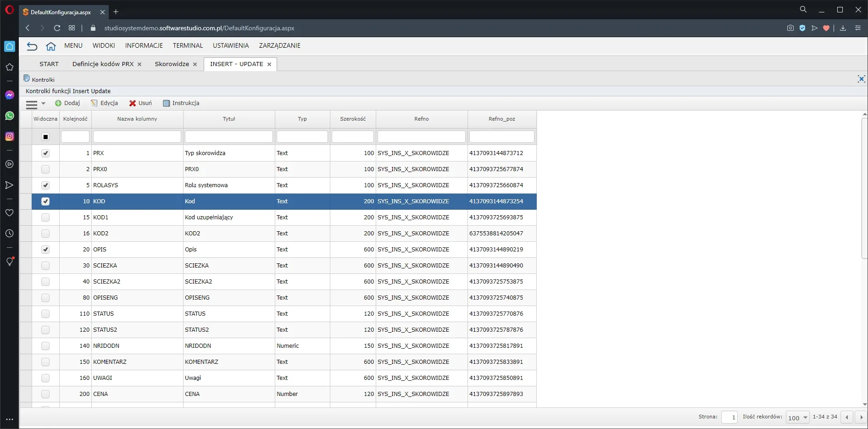
Task: Click the Edycja edit button
Action: (104, 103)
